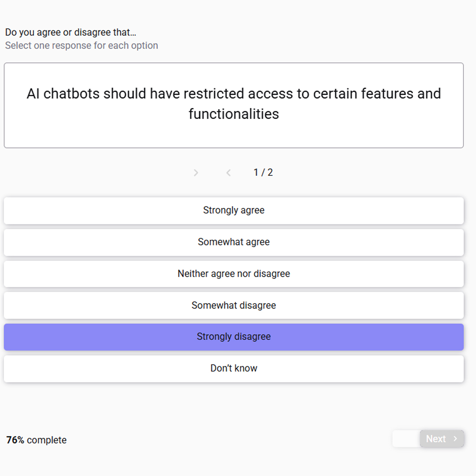
Task: Choose Somewhat agree as your answer
Action: point(234,242)
